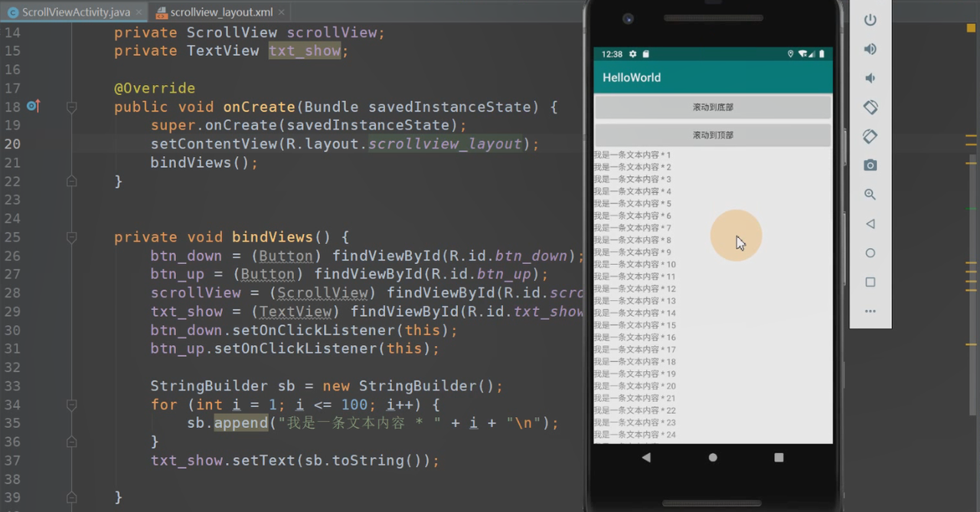The width and height of the screenshot is (980, 512).
Task: Take an emulator screenshot with the camera icon
Action: tap(870, 165)
